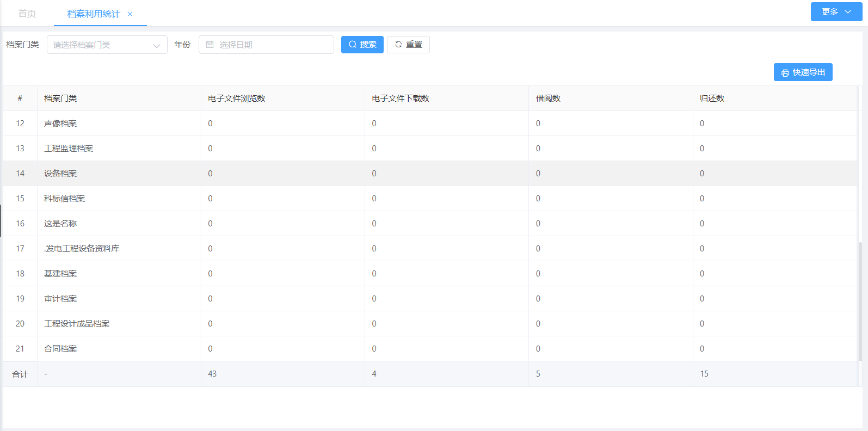Click the 请选择档案门类 select field

(107, 45)
